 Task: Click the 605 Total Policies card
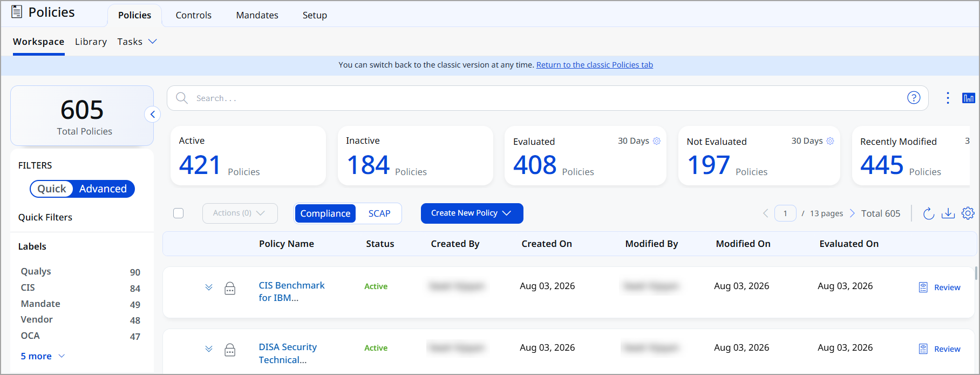(82, 116)
